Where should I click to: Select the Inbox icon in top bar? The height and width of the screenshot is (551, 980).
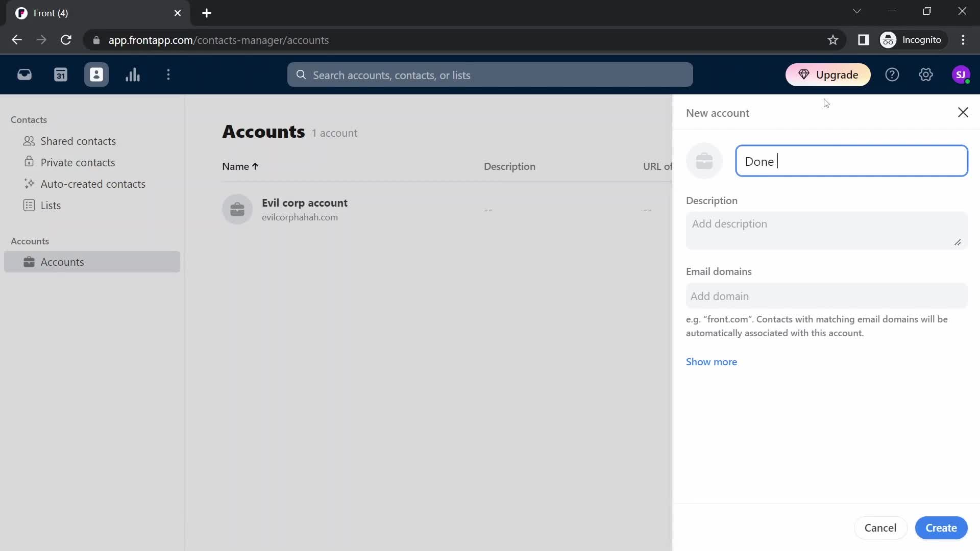coord(25,74)
